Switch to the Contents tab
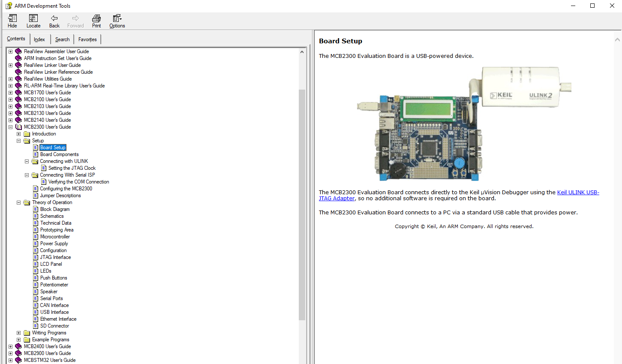Image resolution: width=622 pixels, height=364 pixels. (16, 39)
